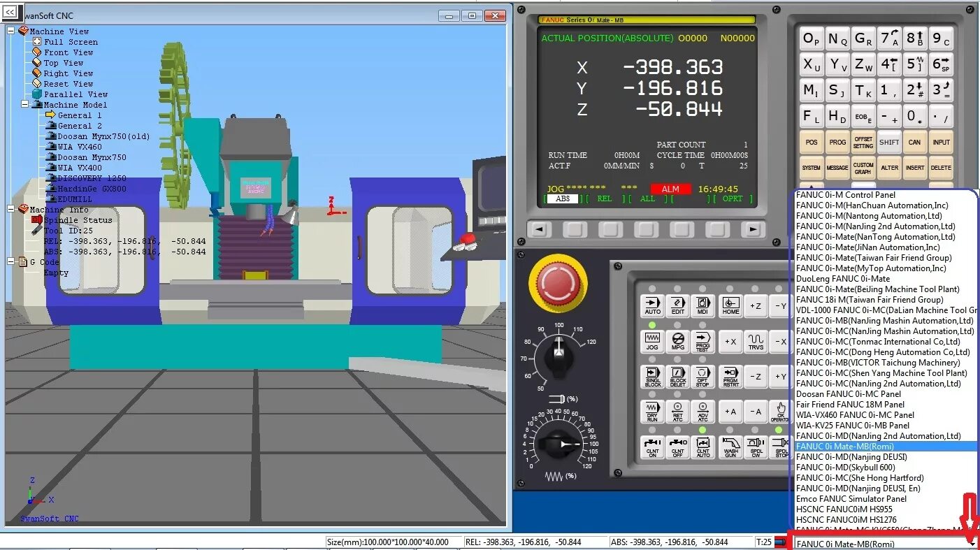Select WIA VX460 machine model
Screen dimensions: 980x550
tap(80, 147)
